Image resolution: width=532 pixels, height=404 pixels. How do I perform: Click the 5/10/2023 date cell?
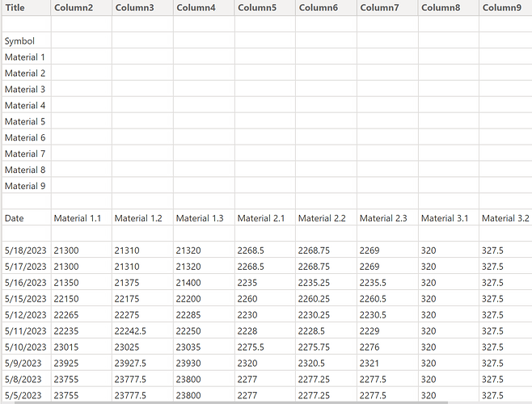(27, 347)
